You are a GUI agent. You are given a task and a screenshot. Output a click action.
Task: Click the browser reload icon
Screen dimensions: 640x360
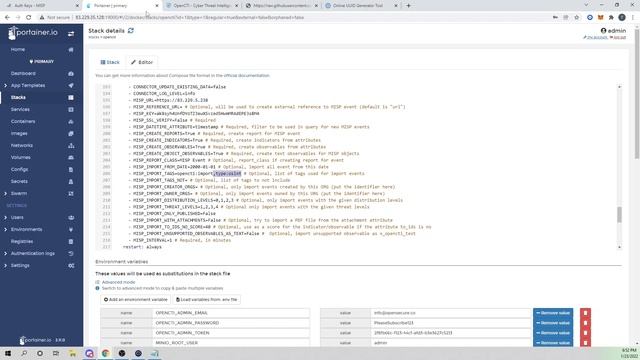tap(28, 18)
